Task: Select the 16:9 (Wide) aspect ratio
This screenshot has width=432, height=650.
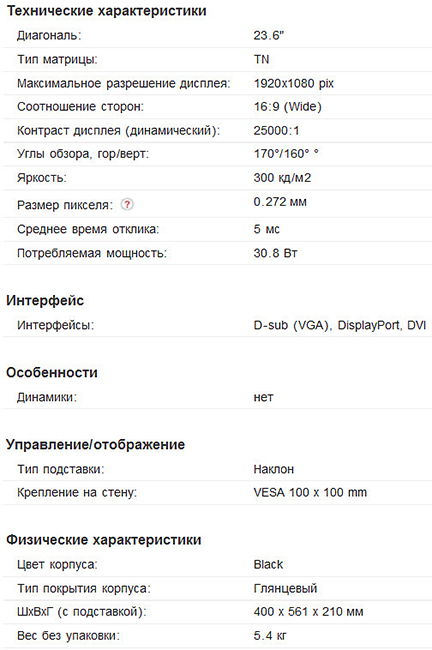Action: [288, 107]
